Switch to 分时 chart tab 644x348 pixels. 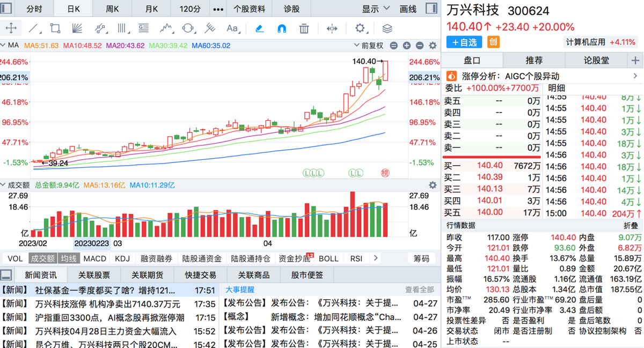(x=33, y=9)
